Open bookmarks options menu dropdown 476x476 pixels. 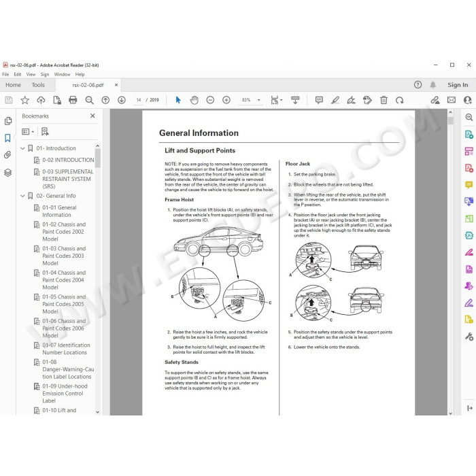[x=28, y=131]
